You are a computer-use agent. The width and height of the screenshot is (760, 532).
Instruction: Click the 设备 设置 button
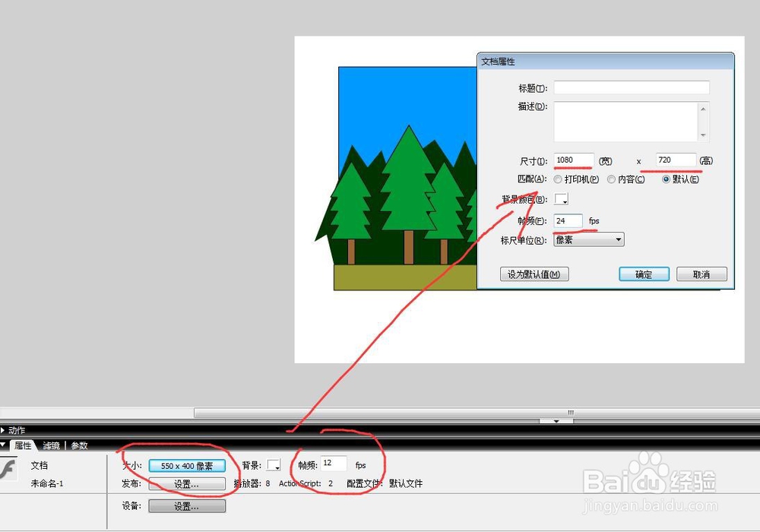187,506
